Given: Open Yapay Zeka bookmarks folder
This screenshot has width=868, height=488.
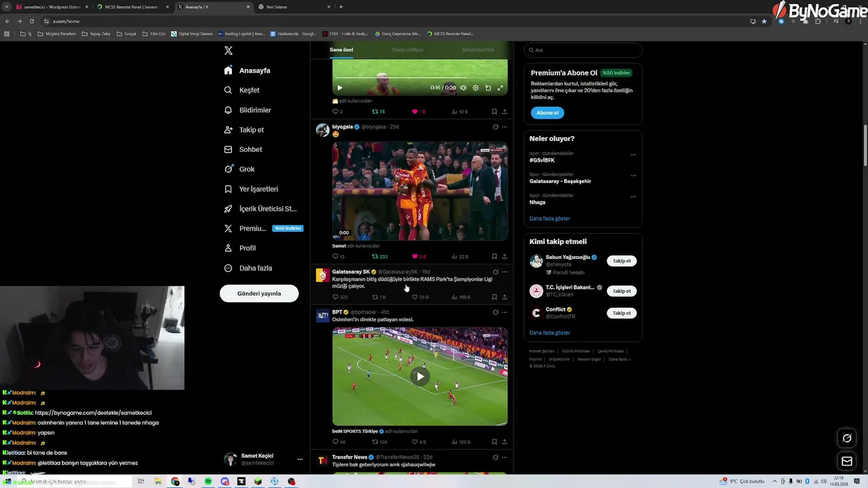Looking at the screenshot, I should coord(96,33).
